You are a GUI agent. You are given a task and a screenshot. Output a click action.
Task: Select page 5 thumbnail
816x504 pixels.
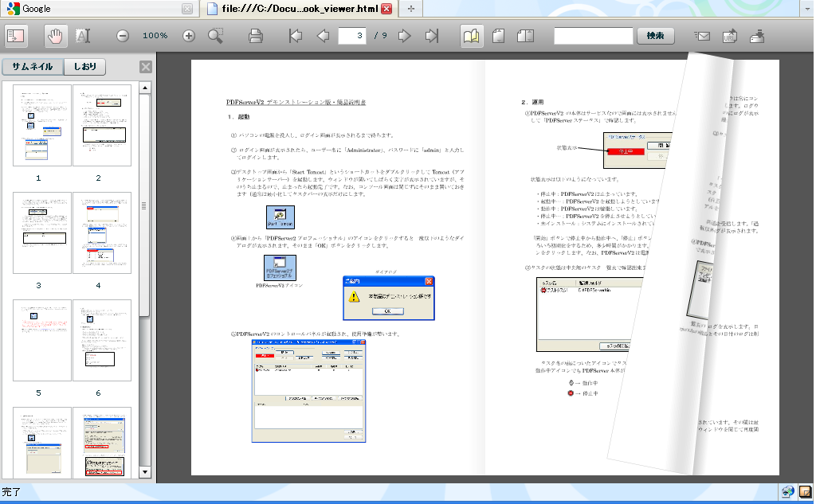pyautogui.click(x=42, y=341)
